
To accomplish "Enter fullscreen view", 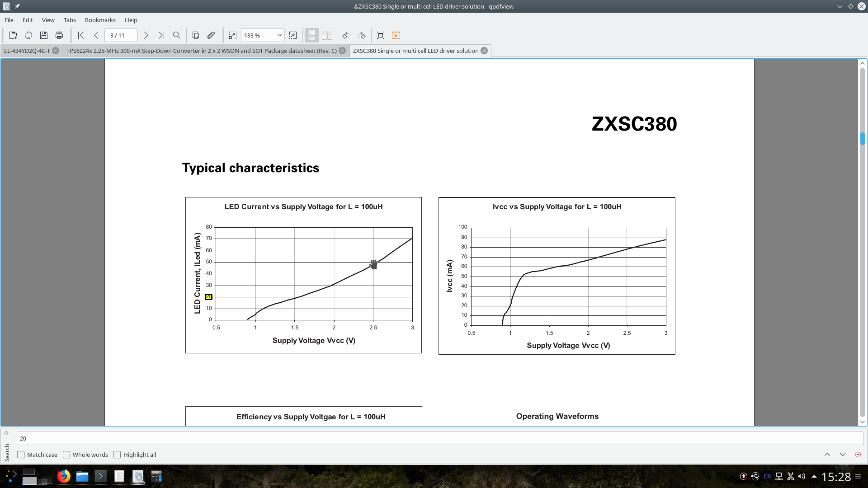I will (x=381, y=35).
